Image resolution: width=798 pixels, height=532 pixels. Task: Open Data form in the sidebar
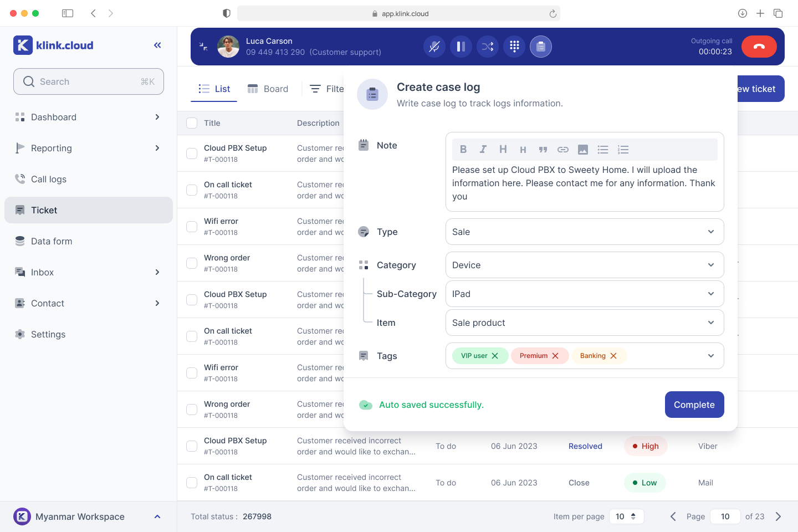89,241
